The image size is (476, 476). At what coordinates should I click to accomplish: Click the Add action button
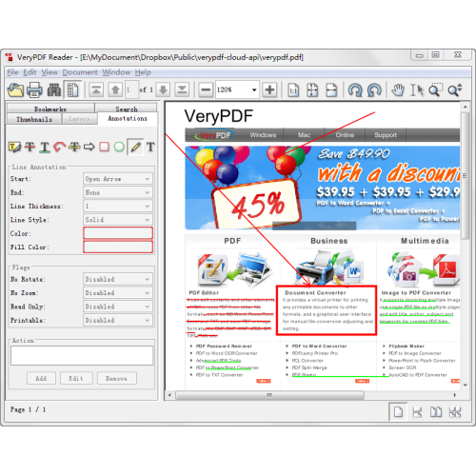tap(41, 378)
